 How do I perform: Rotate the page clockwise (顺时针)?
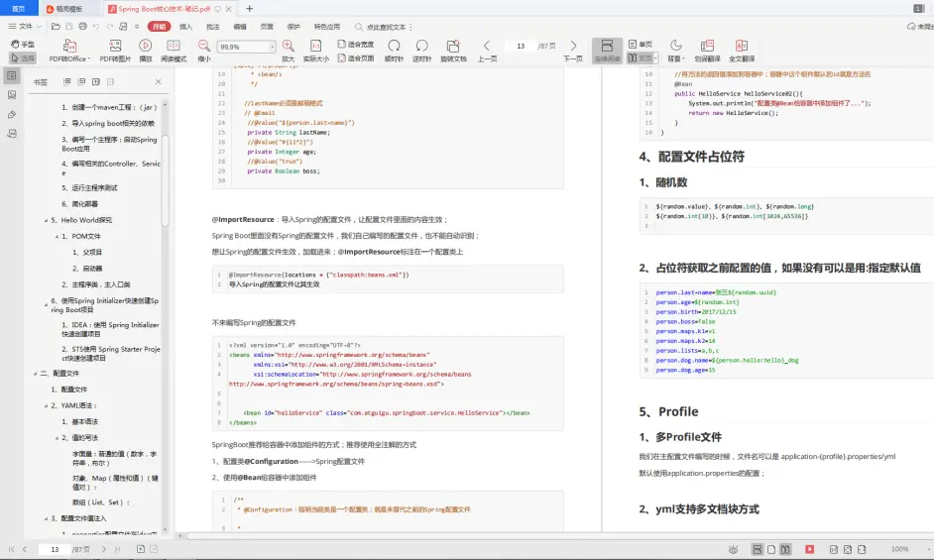click(x=394, y=51)
